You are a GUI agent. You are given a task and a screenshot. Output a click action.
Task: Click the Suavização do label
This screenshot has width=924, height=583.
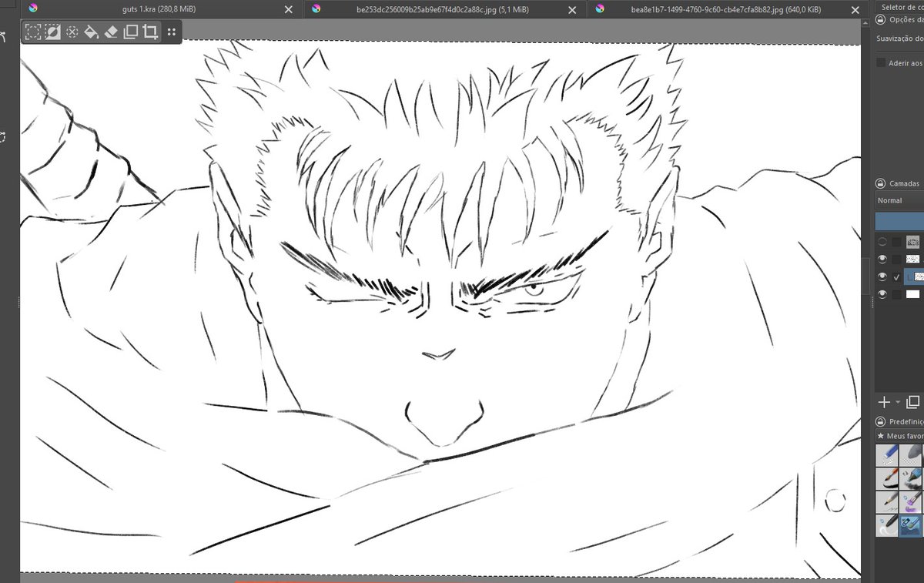900,38
